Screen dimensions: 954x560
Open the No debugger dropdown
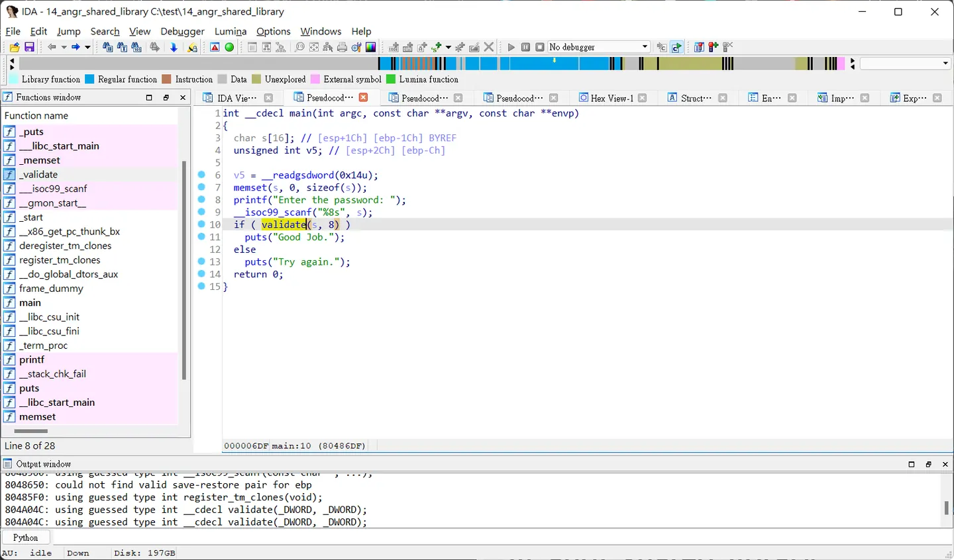click(599, 47)
